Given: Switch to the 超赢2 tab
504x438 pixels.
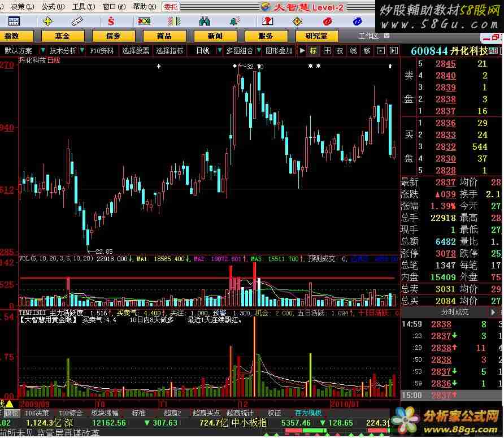Looking at the screenshot, I should tap(172, 413).
